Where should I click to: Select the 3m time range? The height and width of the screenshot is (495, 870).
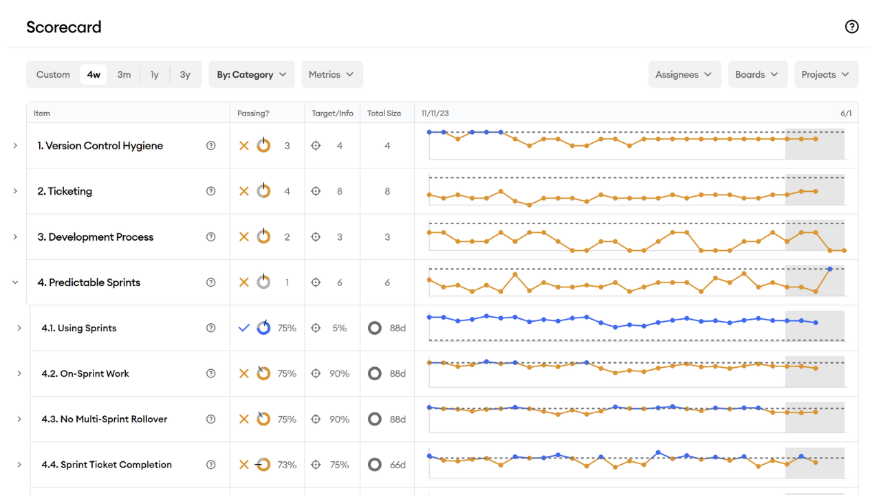[124, 75]
